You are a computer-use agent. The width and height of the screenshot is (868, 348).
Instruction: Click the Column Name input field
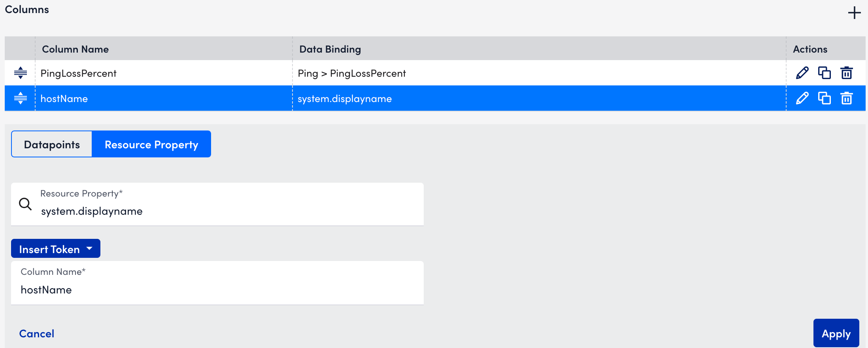(x=217, y=289)
